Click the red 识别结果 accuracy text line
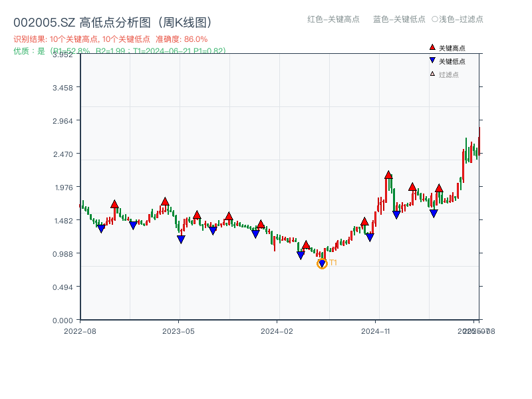The height and width of the screenshot is (399, 532). click(x=110, y=39)
